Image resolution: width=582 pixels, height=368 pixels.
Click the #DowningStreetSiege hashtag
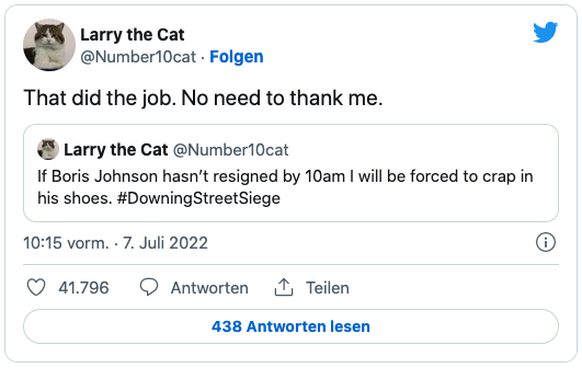pos(199,198)
